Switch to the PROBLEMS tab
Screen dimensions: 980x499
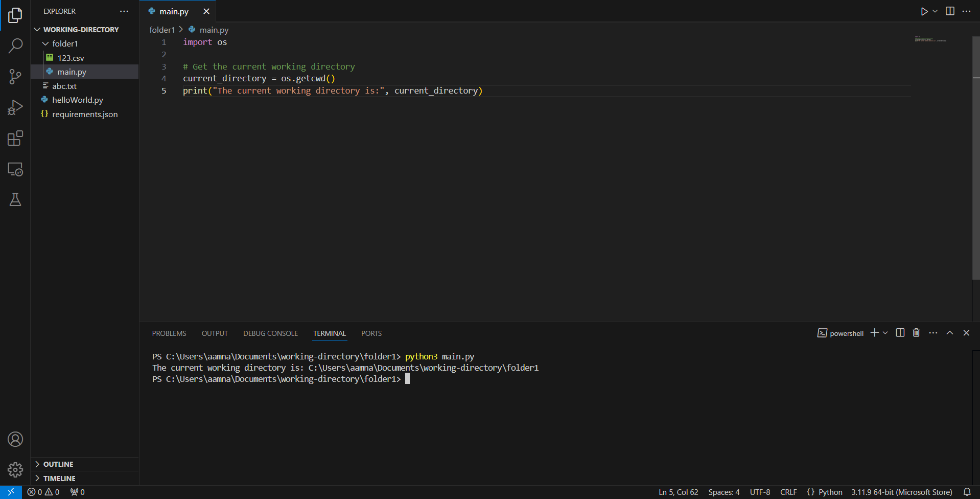pyautogui.click(x=169, y=333)
